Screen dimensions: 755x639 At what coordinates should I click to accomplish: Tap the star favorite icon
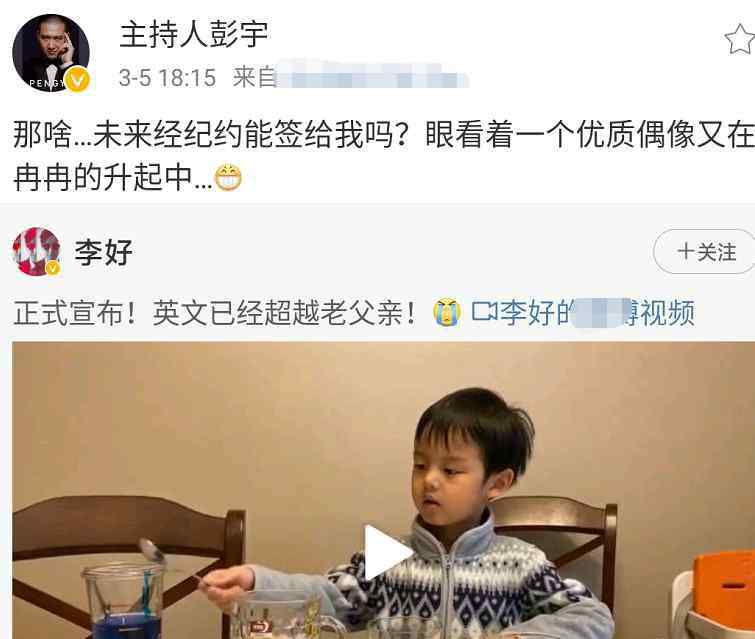(741, 40)
